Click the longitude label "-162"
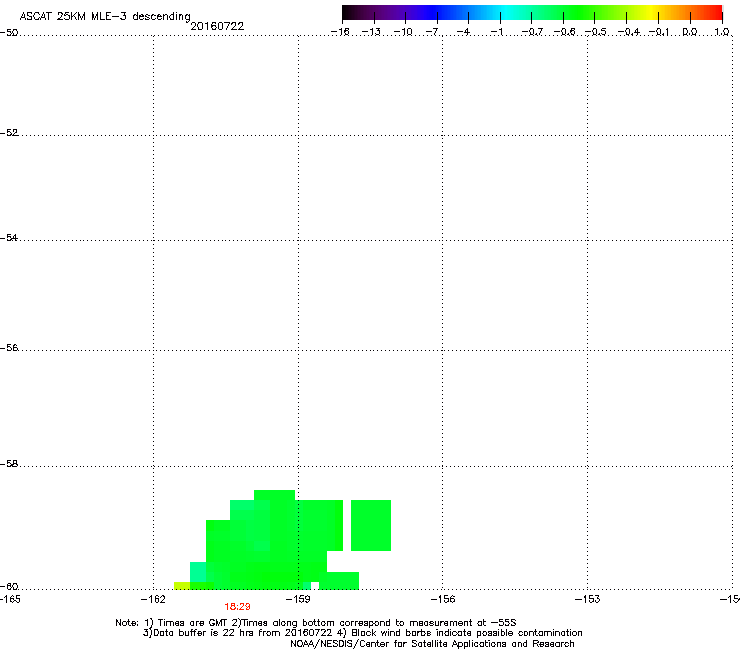740x650 pixels. tap(153, 599)
